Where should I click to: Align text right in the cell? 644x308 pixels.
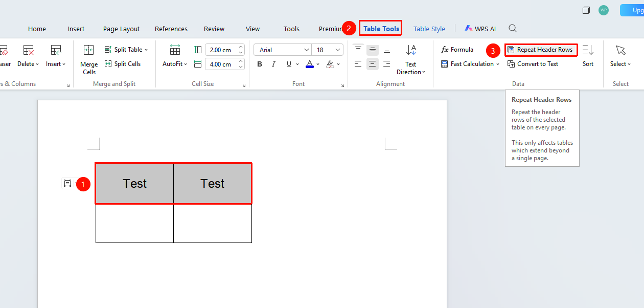[387, 64]
